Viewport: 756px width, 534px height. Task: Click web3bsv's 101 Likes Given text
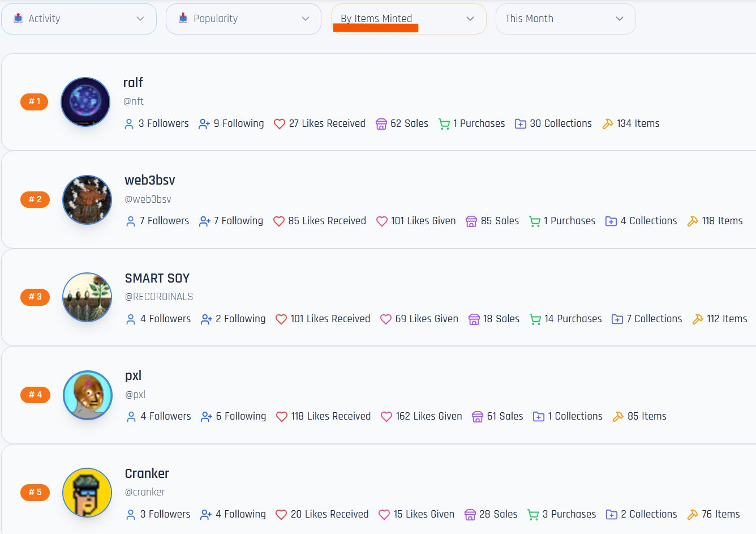point(423,221)
